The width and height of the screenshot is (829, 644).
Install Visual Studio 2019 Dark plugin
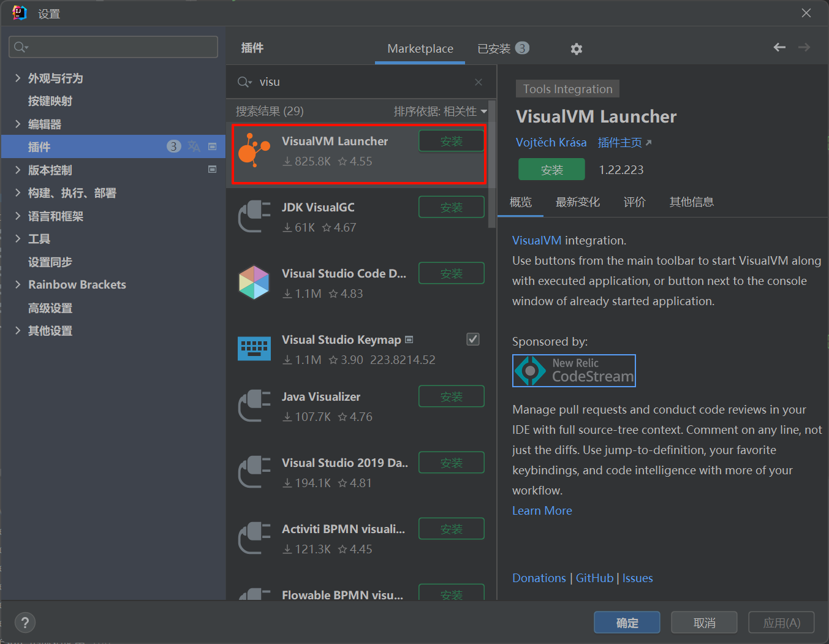[x=452, y=463]
